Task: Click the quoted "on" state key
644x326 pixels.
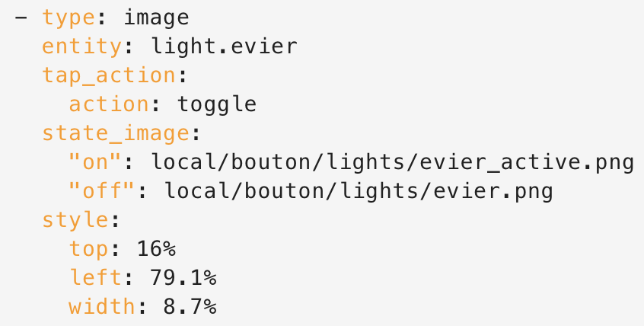Action: coord(96,162)
